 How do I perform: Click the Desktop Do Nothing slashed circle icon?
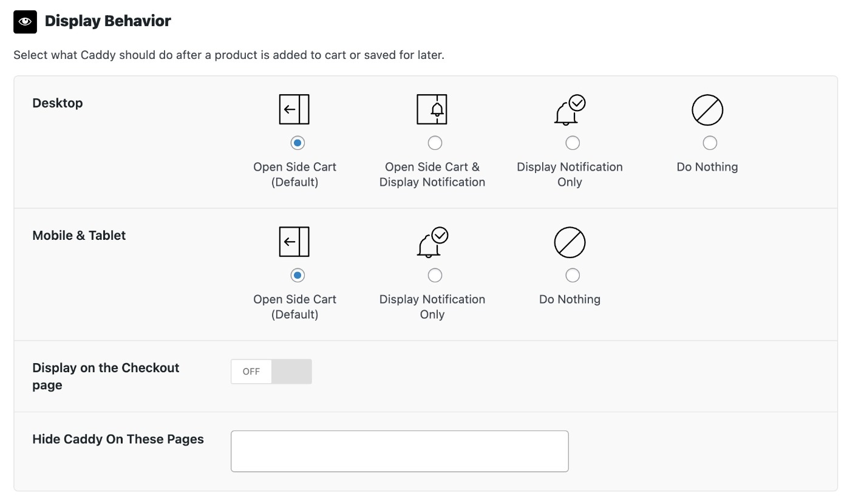pos(707,110)
